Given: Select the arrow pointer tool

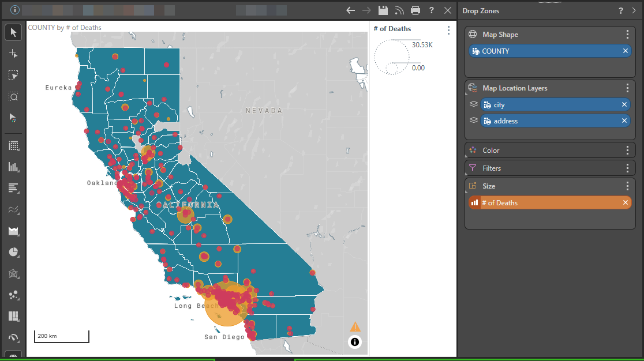Looking at the screenshot, I should (13, 32).
